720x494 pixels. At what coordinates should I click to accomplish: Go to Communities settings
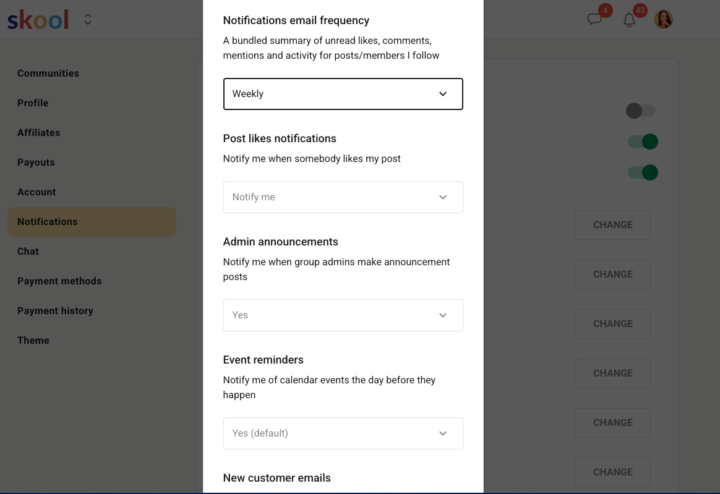[x=48, y=73]
